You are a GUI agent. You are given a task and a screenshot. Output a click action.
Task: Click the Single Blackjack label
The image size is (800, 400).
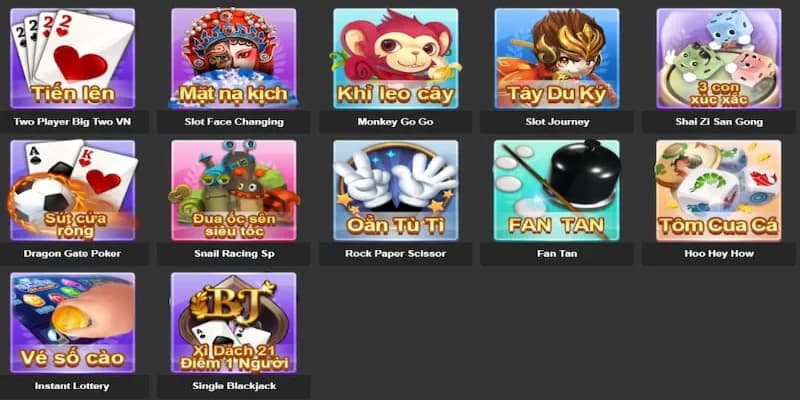pos(234,386)
